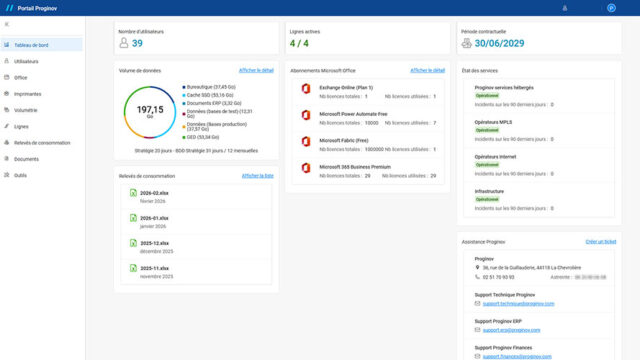This screenshot has width=640, height=360.
Task: Click Afficher le détail for Volume de données
Action: [256, 70]
